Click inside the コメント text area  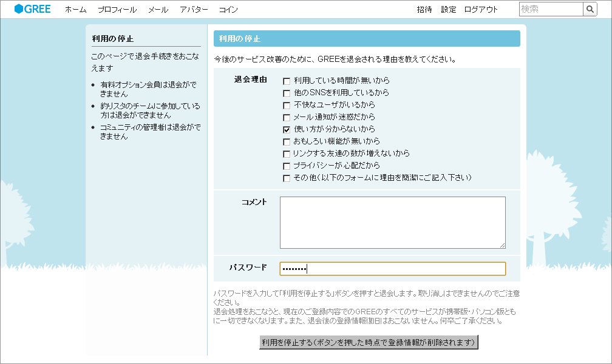point(393,223)
